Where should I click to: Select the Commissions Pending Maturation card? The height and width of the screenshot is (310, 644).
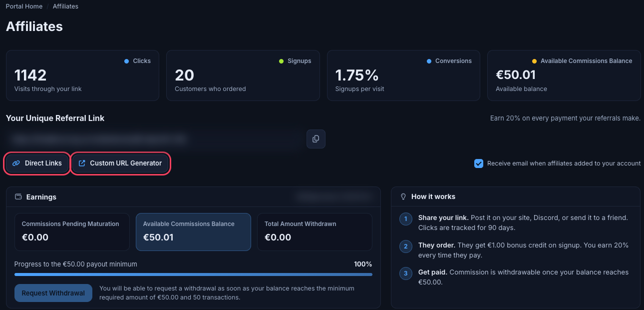(x=72, y=232)
